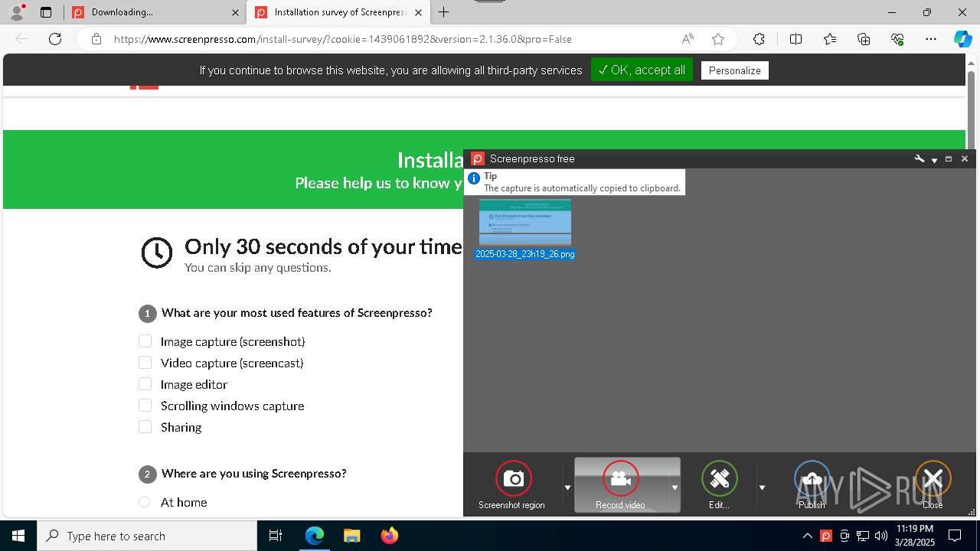Add page to favorites star icon
The image size is (980, 551).
[717, 39]
